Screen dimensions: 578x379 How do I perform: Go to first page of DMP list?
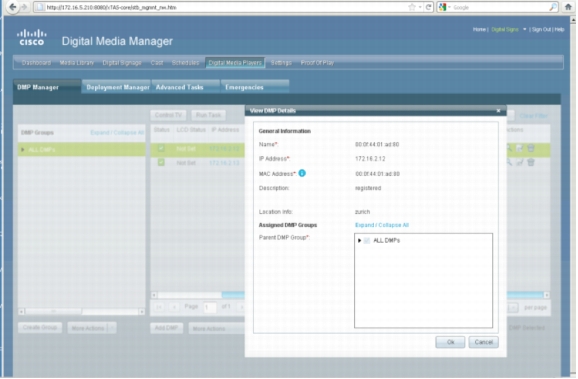point(159,307)
